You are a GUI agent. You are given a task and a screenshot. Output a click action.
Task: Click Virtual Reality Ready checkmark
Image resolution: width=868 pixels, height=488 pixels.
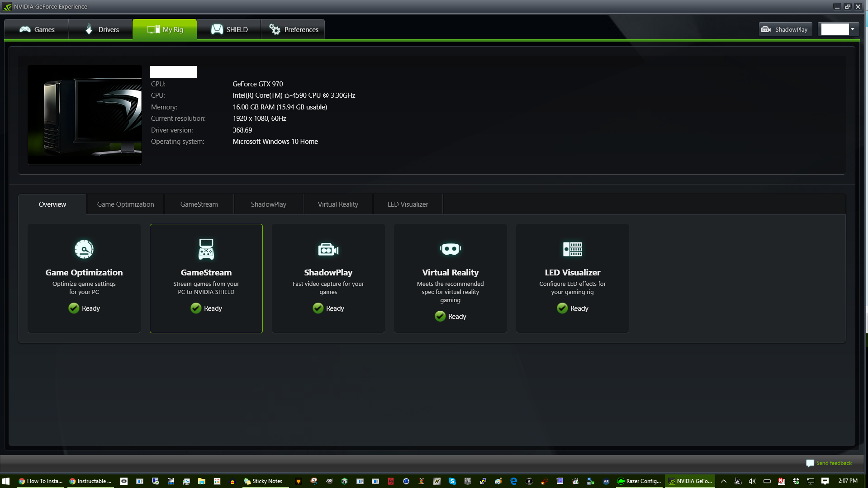[440, 316]
